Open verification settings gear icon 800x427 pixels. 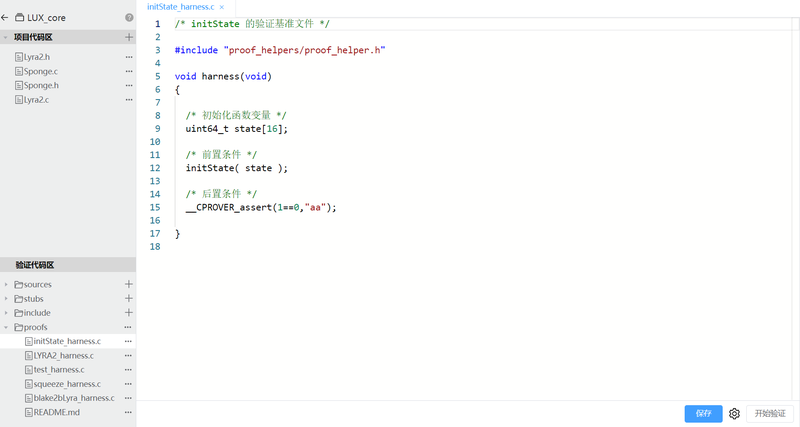734,414
